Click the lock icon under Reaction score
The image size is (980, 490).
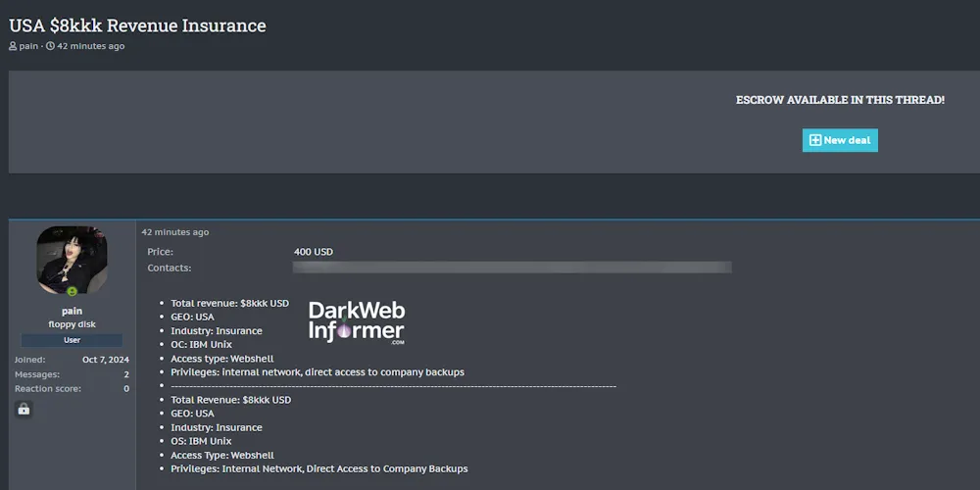click(24, 410)
